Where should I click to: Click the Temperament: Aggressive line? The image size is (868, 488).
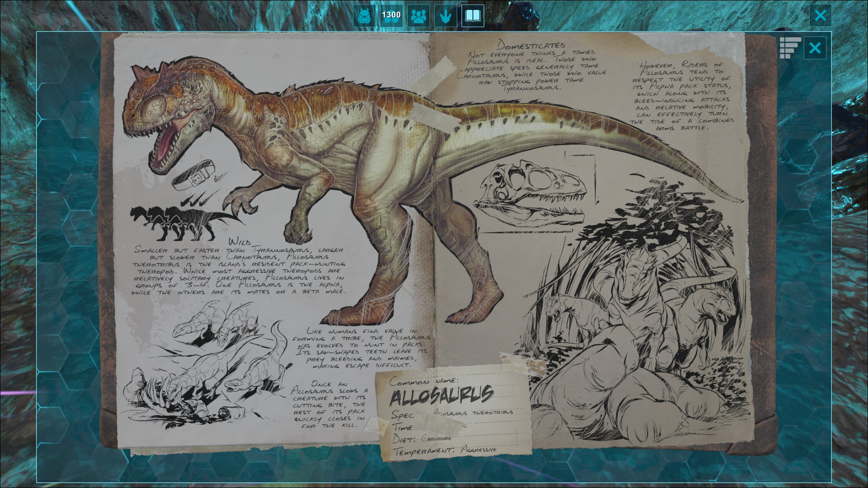tap(445, 450)
